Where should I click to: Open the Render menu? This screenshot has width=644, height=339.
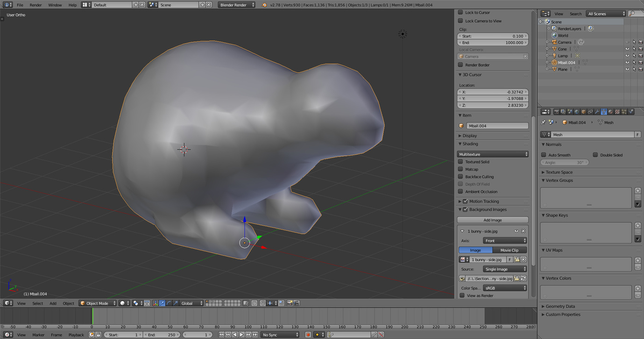[35, 5]
